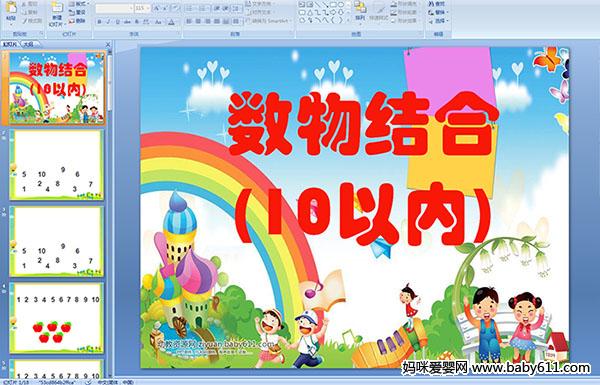Click the Delete slide icon

pos(78,21)
